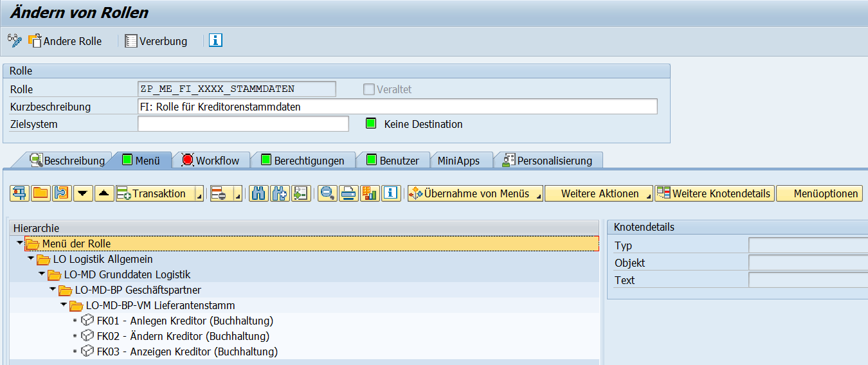Screen dimensions: 868x365
Task: Click the move down black arrow button
Action: click(83, 193)
